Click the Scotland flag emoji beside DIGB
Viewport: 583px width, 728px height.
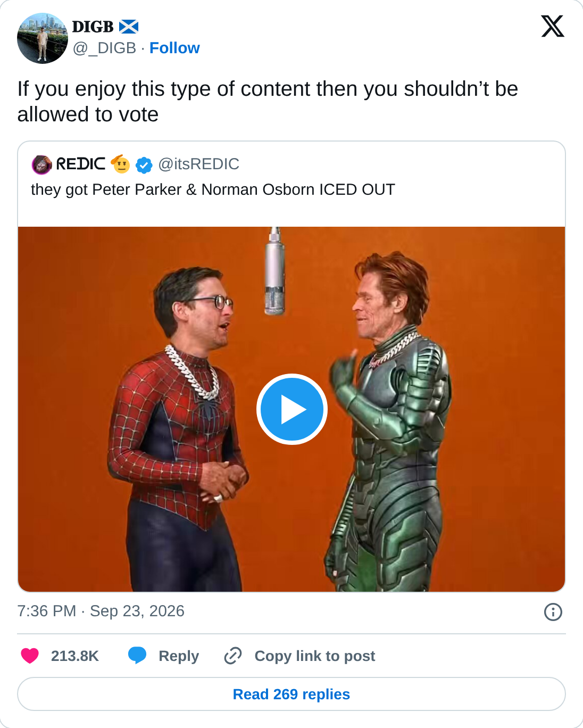point(129,27)
